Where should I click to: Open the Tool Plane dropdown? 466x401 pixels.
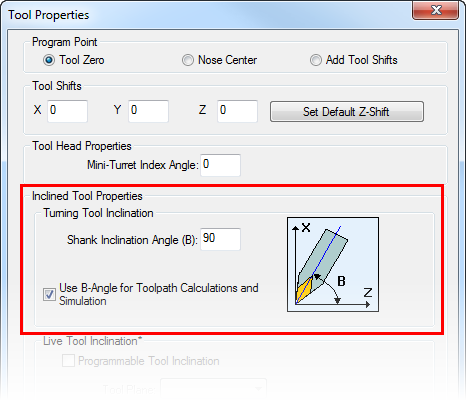click(x=213, y=389)
